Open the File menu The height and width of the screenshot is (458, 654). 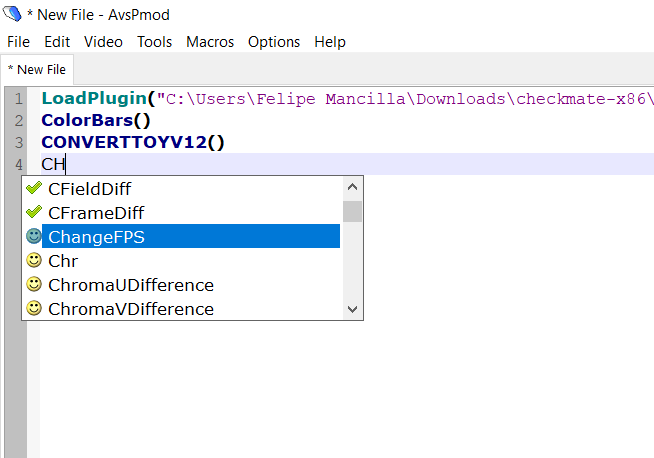(x=18, y=42)
